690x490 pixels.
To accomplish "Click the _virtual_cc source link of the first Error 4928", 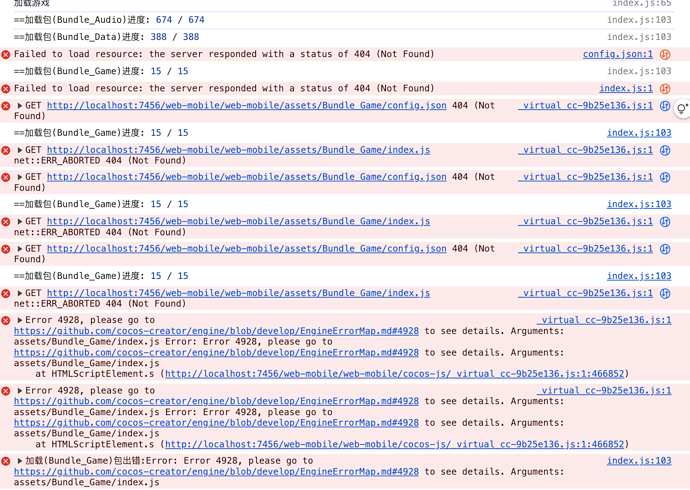I will tap(604, 320).
